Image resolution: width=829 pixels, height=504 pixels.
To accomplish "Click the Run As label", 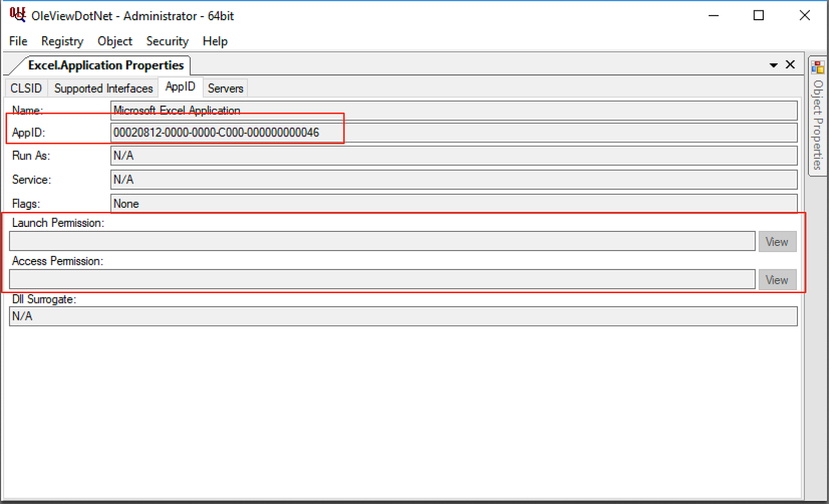I will pyautogui.click(x=31, y=155).
